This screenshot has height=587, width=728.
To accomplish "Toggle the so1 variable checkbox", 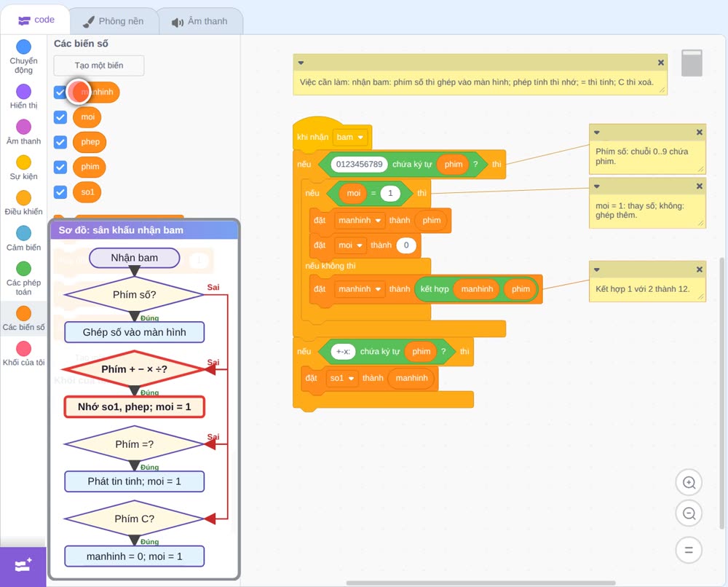I will pos(60,192).
